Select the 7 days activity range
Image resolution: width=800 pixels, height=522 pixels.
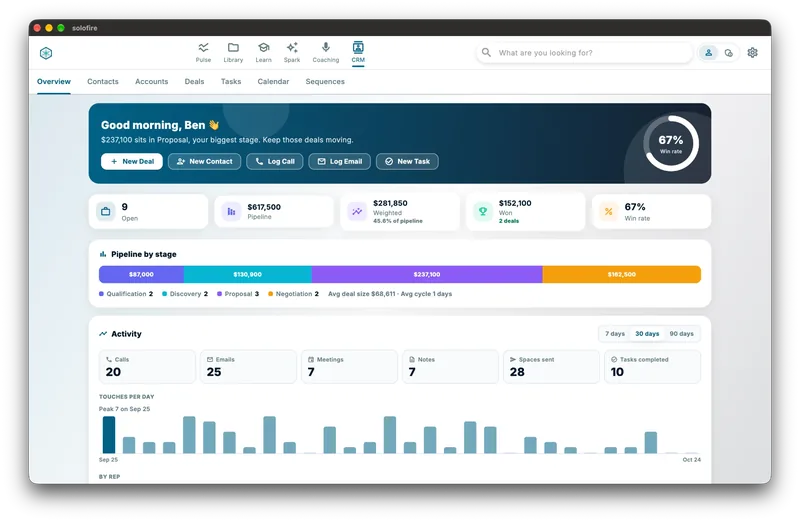click(x=615, y=334)
